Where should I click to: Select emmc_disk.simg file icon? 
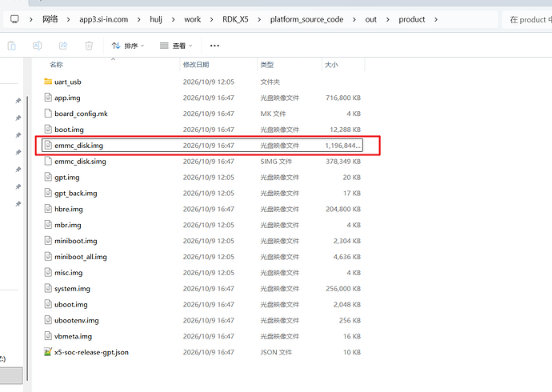pyautogui.click(x=48, y=161)
